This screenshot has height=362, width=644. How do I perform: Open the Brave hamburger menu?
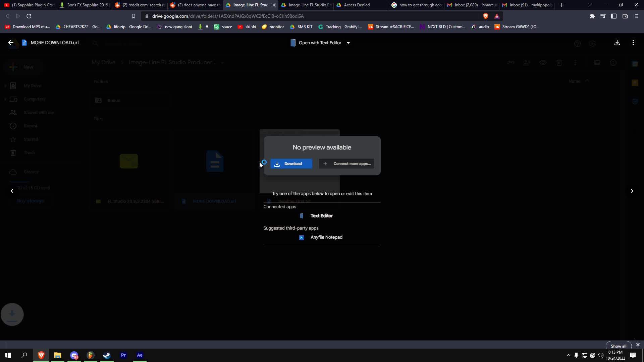636,16
